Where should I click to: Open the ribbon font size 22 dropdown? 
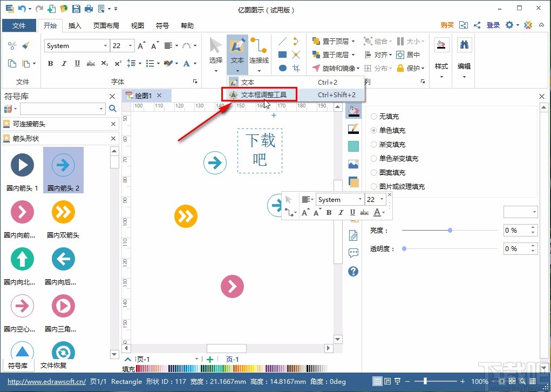click(131, 46)
